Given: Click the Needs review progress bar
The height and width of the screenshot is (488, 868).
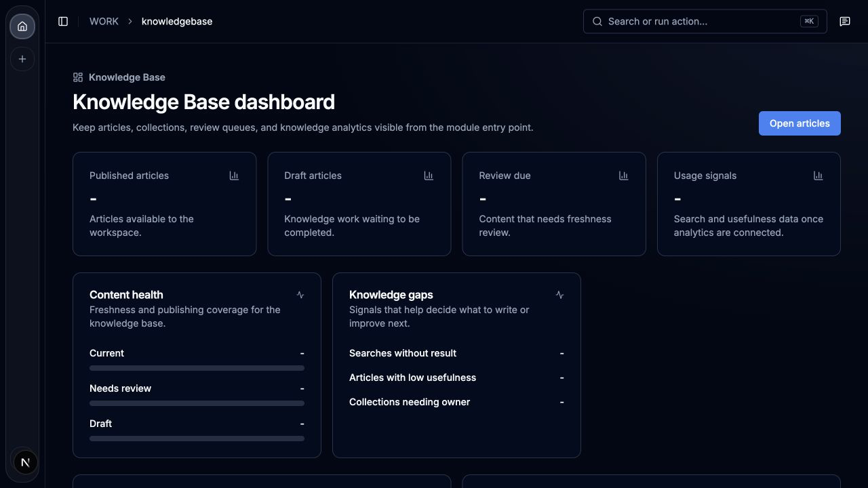Looking at the screenshot, I should [x=197, y=403].
